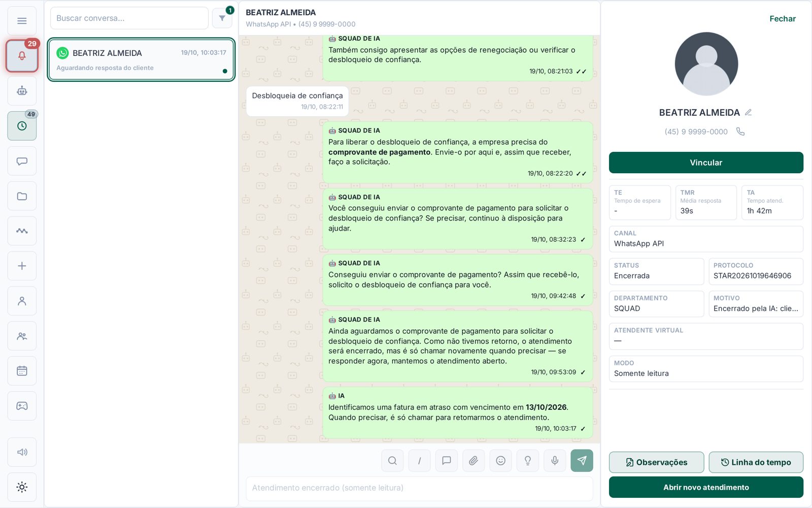The height and width of the screenshot is (508, 812).
Task: Toggle the sun theme icon
Action: 22,487
